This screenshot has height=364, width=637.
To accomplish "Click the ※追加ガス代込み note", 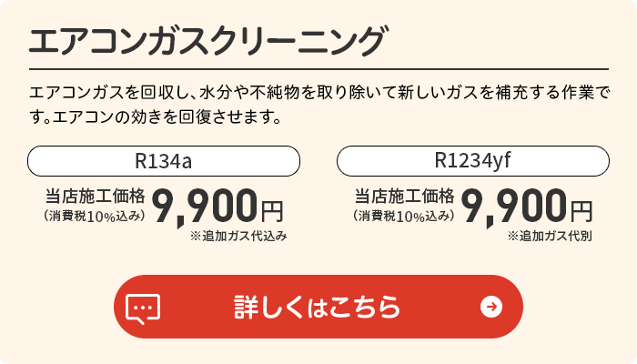I will tap(238, 236).
